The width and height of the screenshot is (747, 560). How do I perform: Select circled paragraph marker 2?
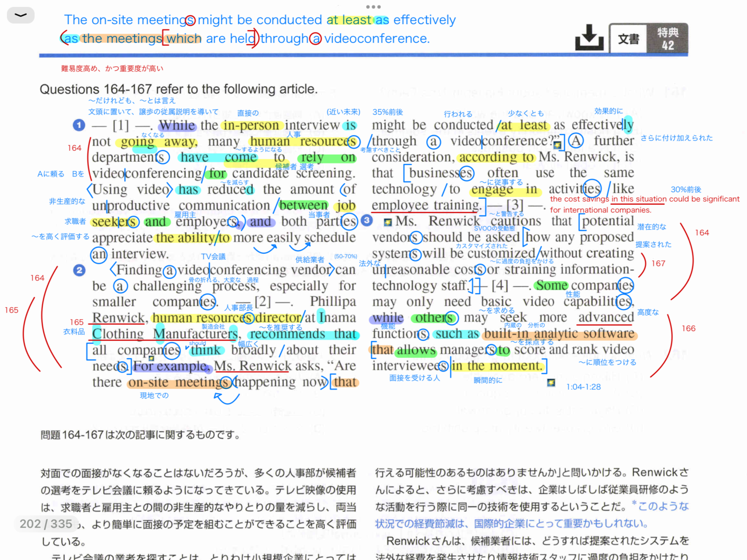(x=78, y=271)
